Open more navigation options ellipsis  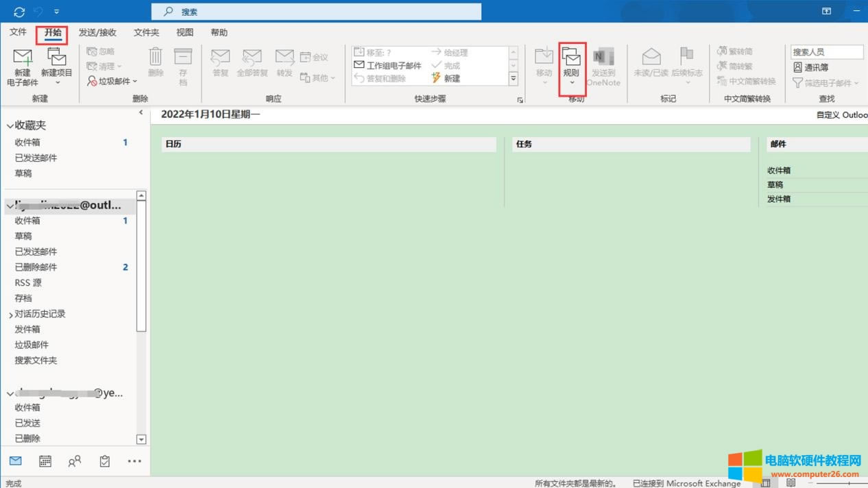[x=134, y=461]
